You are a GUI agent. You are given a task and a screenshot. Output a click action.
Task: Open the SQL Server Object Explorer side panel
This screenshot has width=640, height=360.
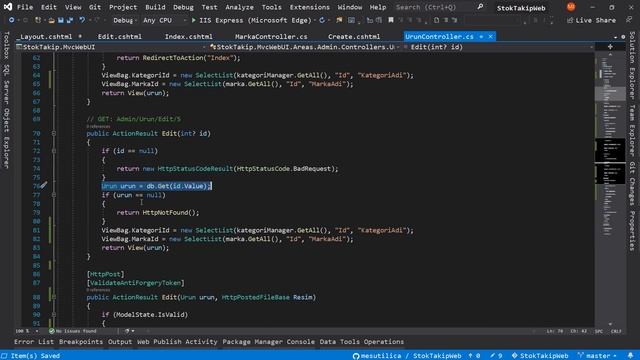[x=6, y=116]
